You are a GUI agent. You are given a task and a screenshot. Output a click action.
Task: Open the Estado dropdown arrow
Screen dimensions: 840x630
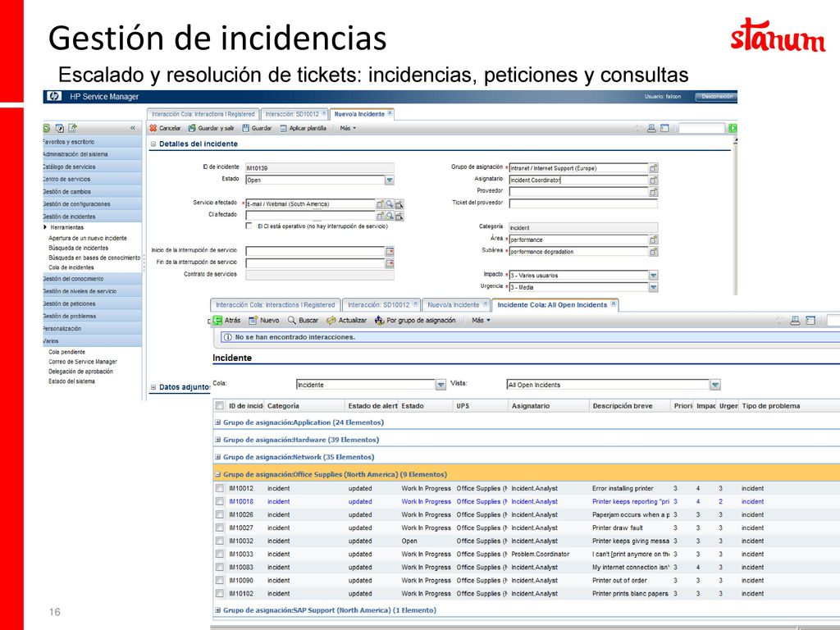pyautogui.click(x=390, y=180)
